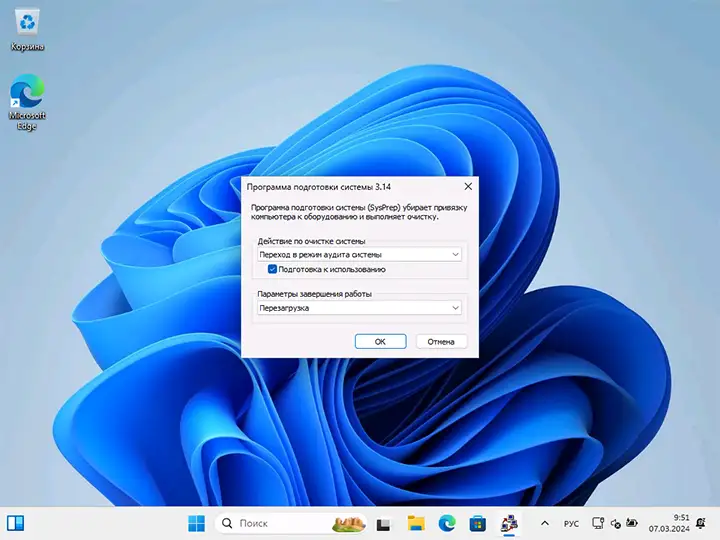Close the SysPrep dialog with X

468,186
